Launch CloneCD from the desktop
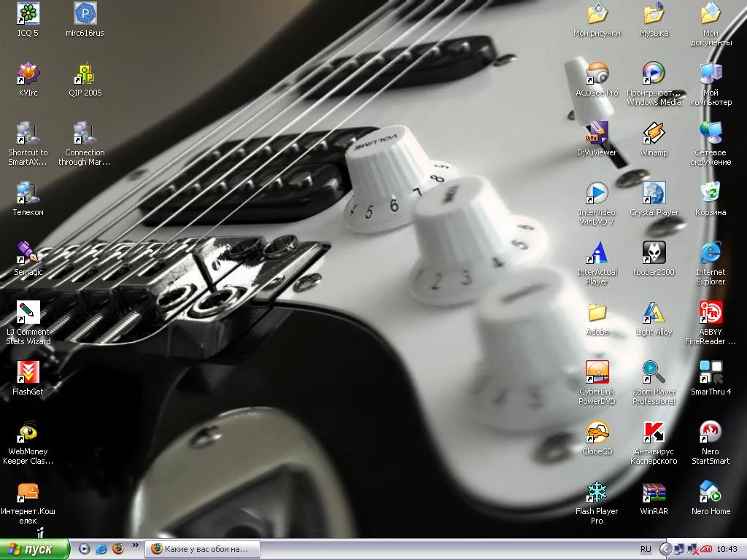 tap(597, 432)
